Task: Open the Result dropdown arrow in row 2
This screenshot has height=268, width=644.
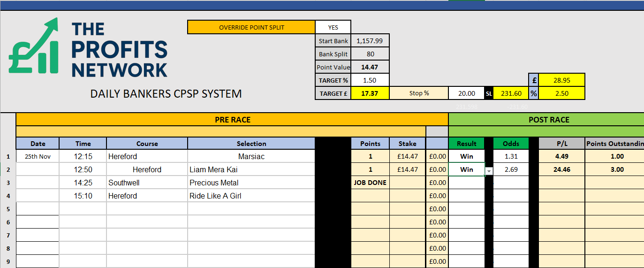Action: pos(489,171)
